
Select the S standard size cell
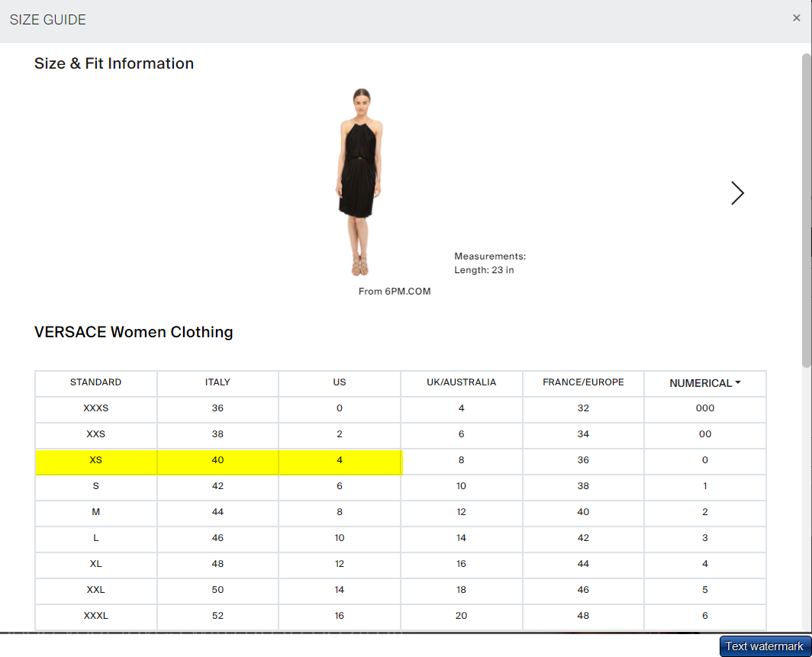tap(96, 486)
